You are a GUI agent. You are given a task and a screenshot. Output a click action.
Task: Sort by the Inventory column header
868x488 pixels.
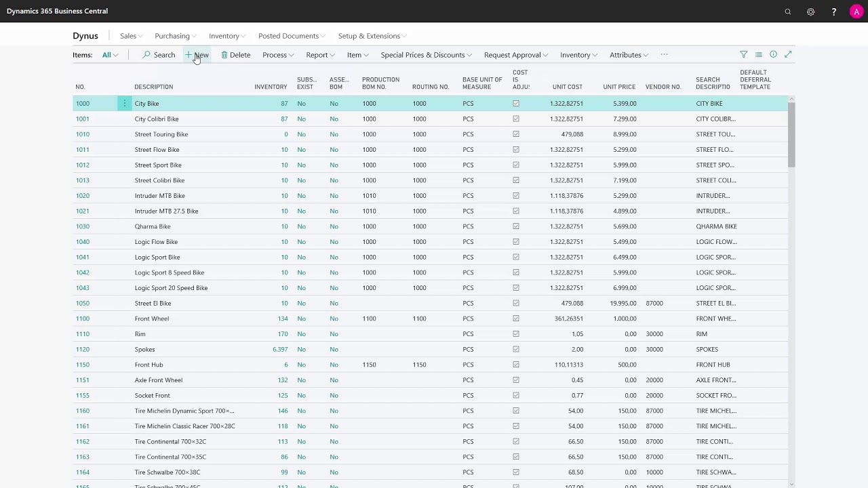click(x=271, y=87)
